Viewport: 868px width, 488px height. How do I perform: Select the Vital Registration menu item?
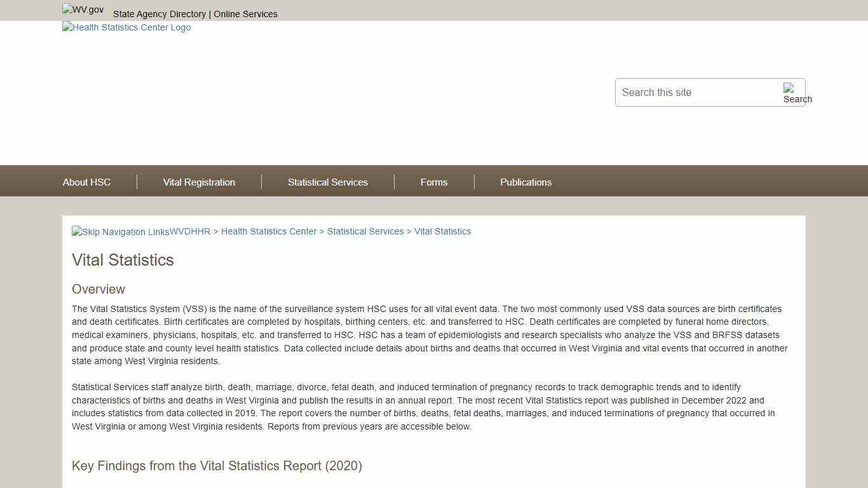[x=199, y=182]
